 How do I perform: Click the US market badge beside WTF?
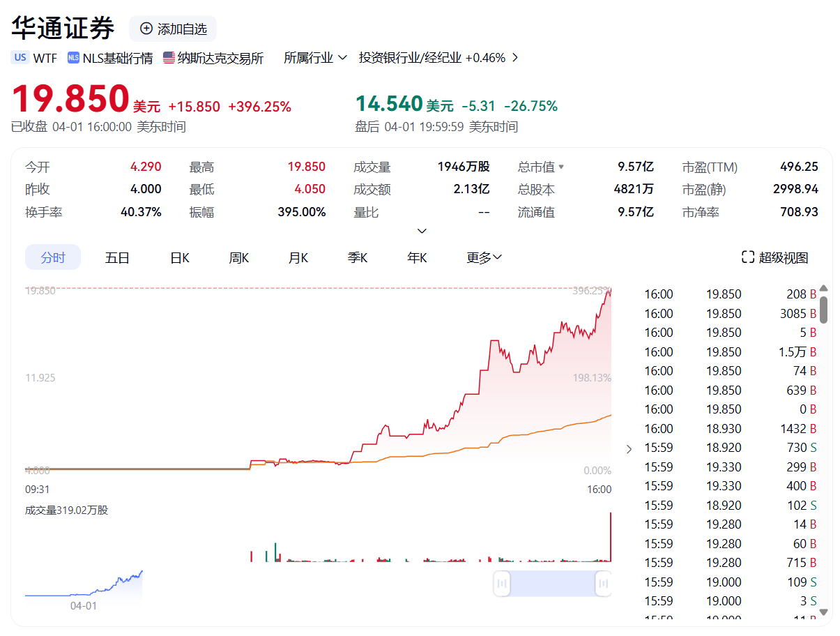click(20, 58)
